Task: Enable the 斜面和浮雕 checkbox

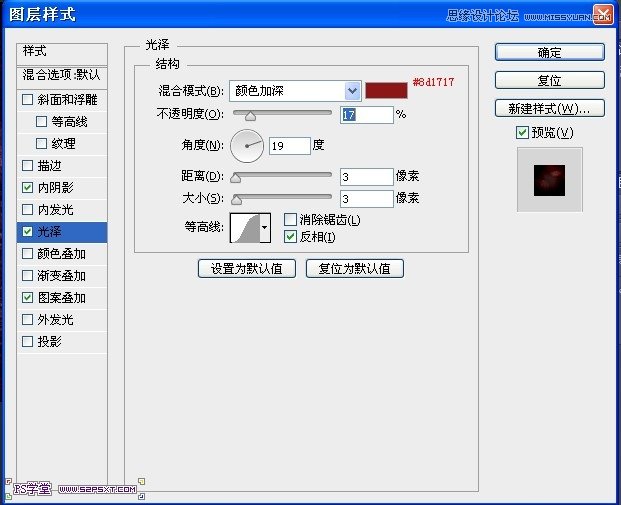Action: [27, 99]
